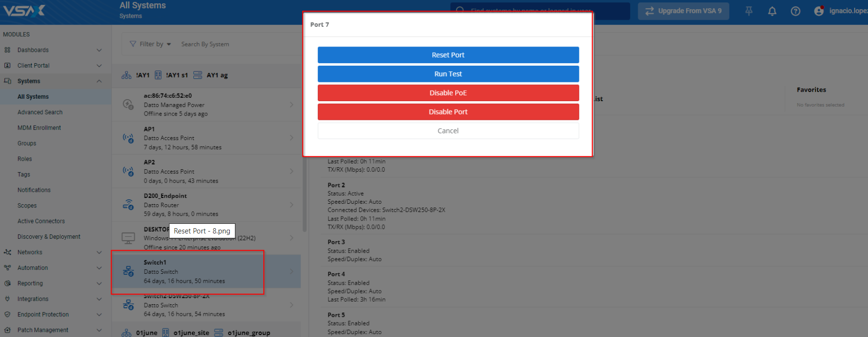This screenshot has height=337, width=868.
Task: Click the desktop computer monitor icon
Action: 128,238
